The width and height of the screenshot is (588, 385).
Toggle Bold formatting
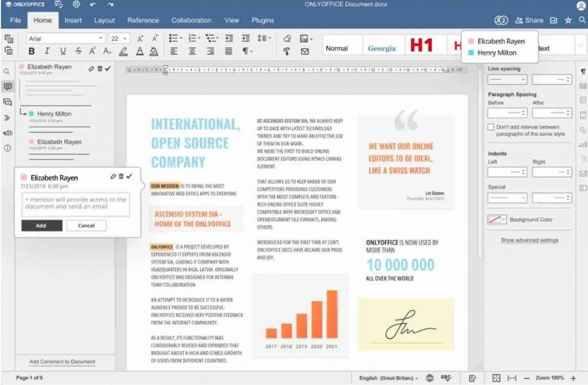pos(32,51)
